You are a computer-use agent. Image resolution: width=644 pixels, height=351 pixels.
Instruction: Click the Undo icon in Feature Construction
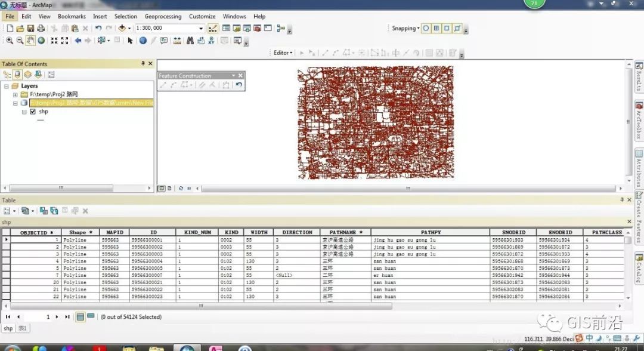tap(239, 85)
